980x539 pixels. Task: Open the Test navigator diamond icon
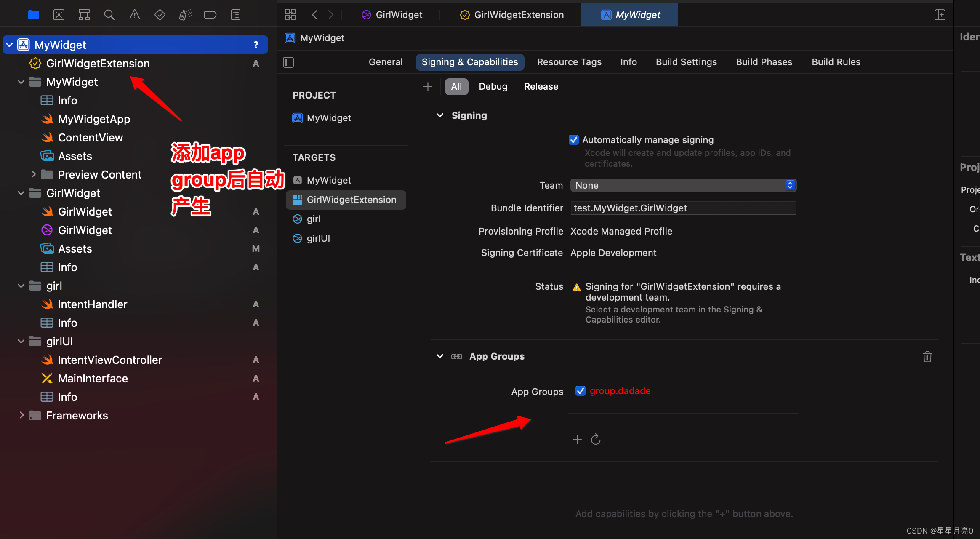click(x=160, y=15)
